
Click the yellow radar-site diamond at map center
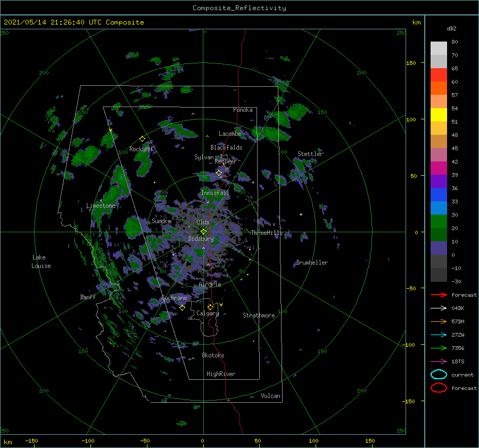coord(203,232)
